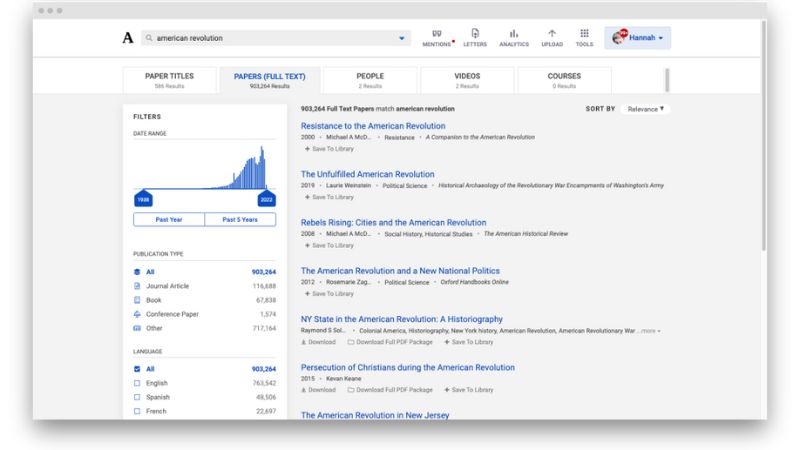Check the Spanish language checkbox

click(138, 397)
